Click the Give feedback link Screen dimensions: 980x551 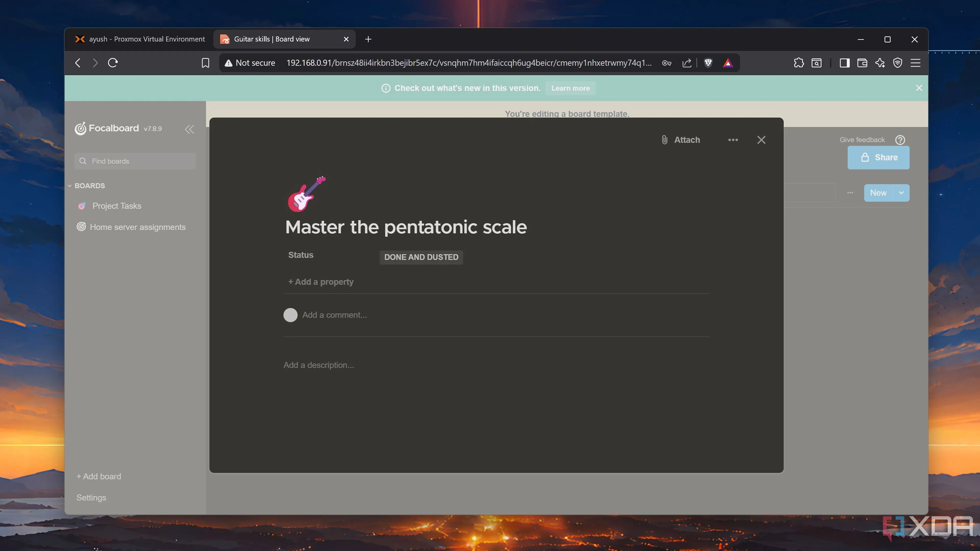862,140
